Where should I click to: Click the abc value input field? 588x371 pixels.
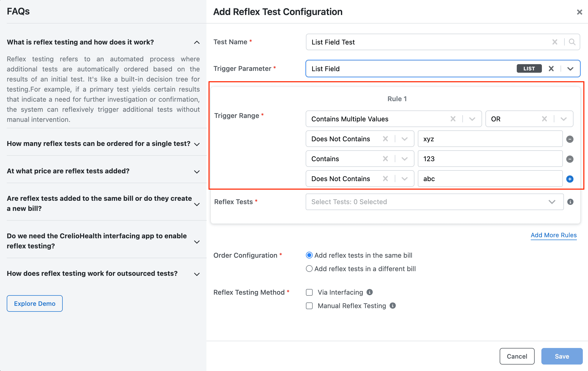click(x=490, y=179)
